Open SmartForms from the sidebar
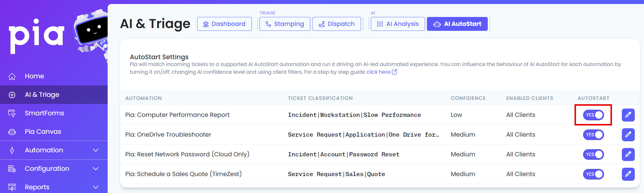644x193 pixels. coord(54,113)
